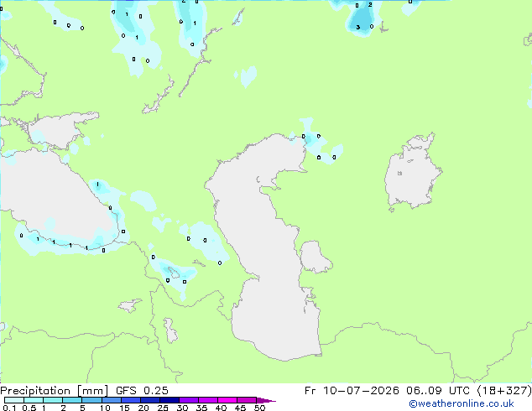532x411 pixels.
Task: Click the '(18+327)' forecast hour text
Action: (504, 391)
